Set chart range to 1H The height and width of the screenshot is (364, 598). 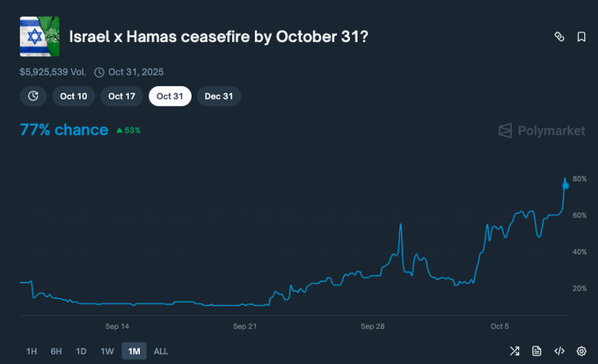[32, 352]
